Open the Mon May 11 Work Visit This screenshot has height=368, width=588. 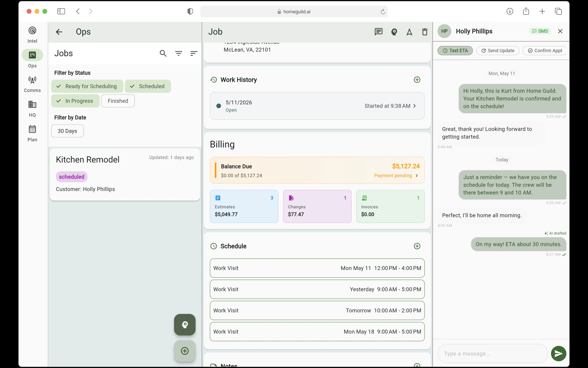click(317, 268)
